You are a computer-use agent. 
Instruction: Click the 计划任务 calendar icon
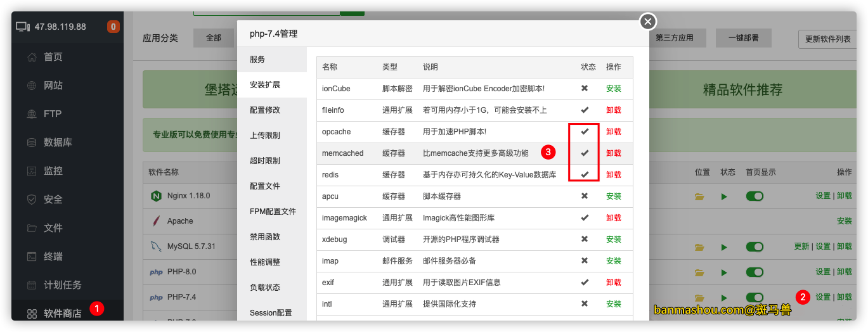tap(32, 285)
